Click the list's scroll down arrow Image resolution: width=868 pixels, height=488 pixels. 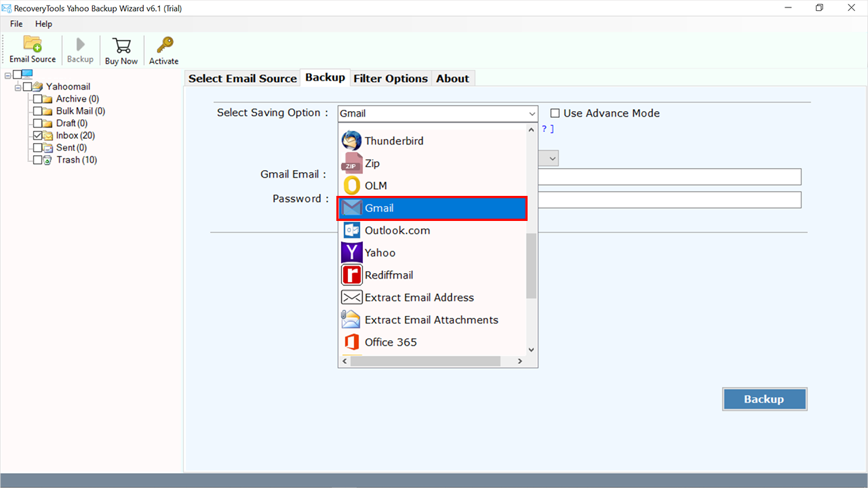[x=531, y=350]
